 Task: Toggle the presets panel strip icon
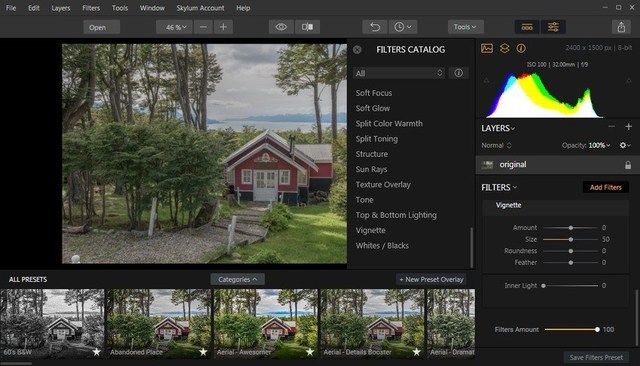[527, 27]
